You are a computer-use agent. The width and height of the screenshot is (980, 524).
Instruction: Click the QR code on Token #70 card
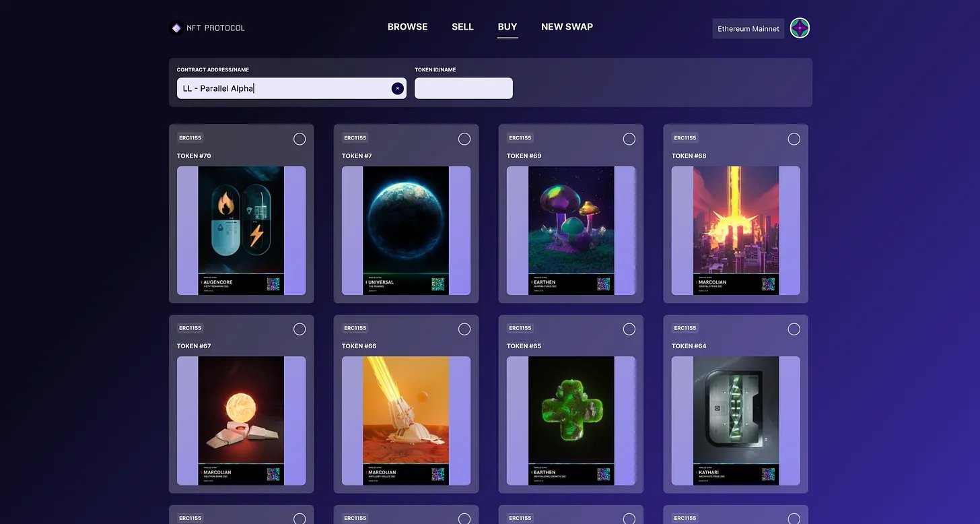(273, 284)
